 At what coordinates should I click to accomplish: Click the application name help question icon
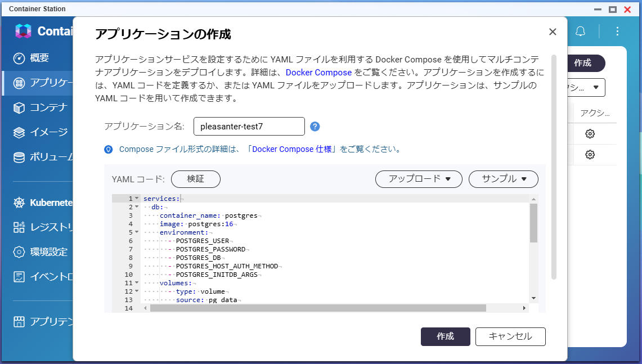315,127
